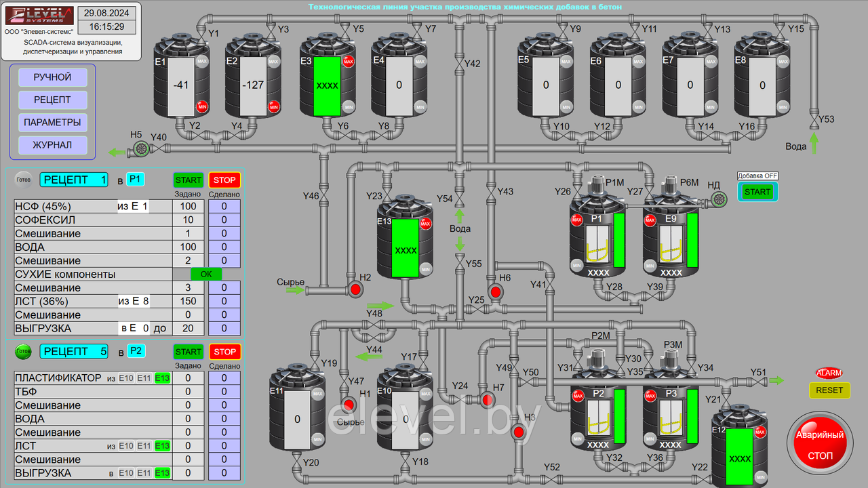The height and width of the screenshot is (488, 868).
Task: Click pump H3 below valve Y49
Action: pos(519,431)
